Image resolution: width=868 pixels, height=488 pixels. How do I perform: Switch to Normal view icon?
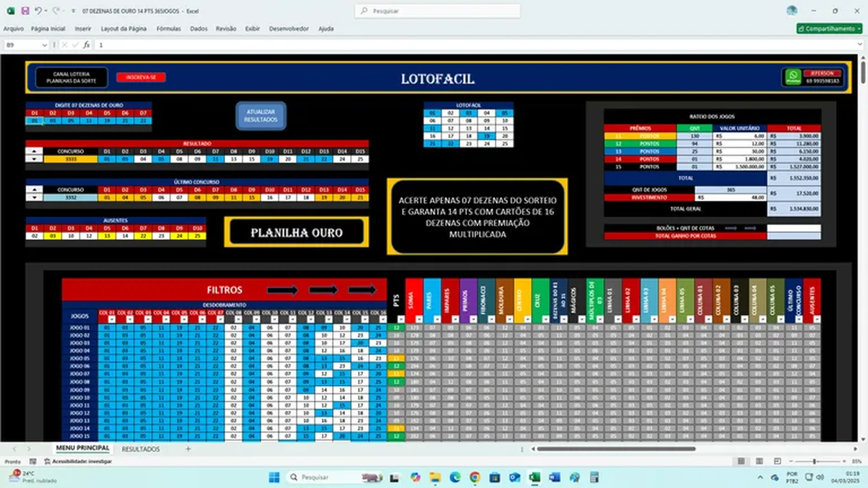coord(741,461)
